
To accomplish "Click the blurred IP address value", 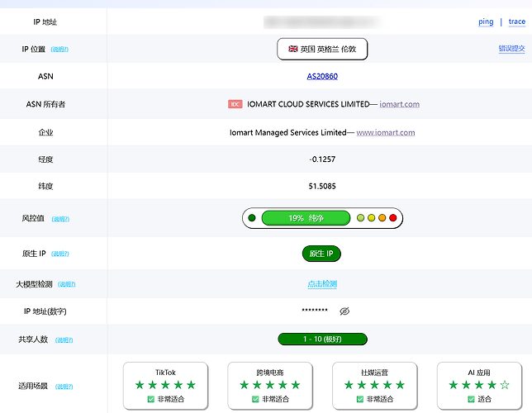I will [x=322, y=22].
